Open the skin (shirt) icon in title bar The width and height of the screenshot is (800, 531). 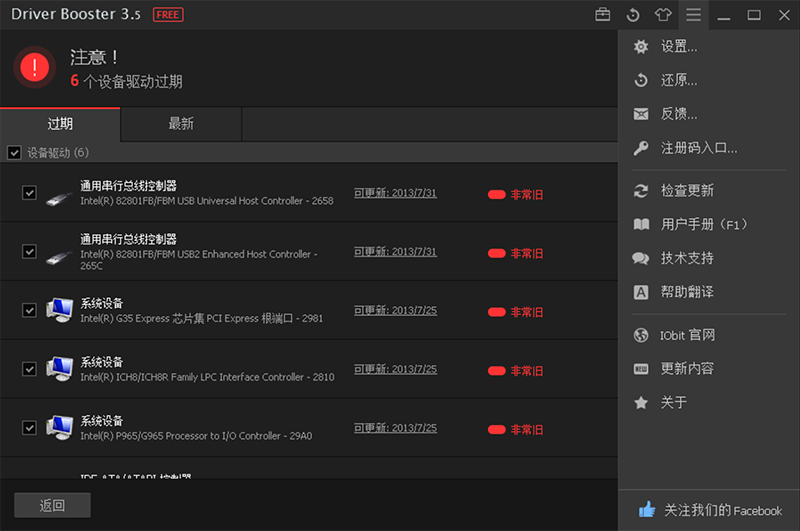click(663, 15)
